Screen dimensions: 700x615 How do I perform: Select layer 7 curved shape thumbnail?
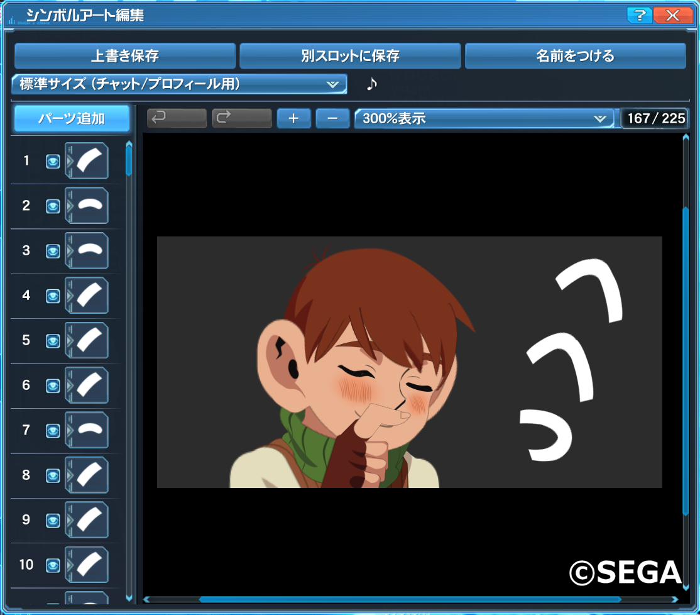click(87, 430)
